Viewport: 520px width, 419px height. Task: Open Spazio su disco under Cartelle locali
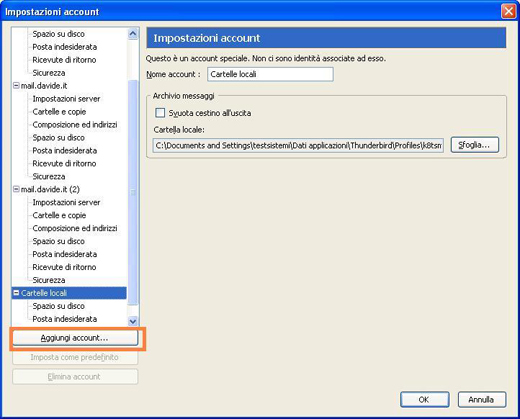[58, 306]
